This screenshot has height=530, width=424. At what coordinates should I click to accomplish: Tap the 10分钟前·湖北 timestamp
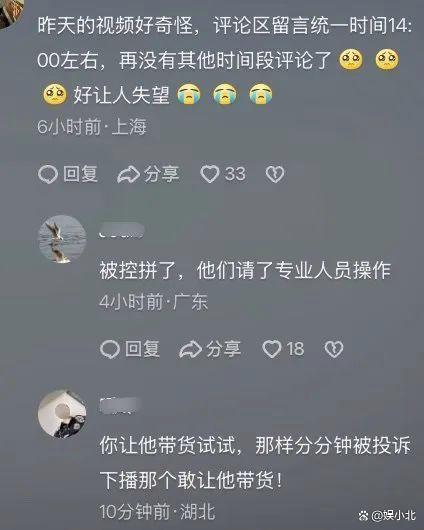tap(157, 511)
